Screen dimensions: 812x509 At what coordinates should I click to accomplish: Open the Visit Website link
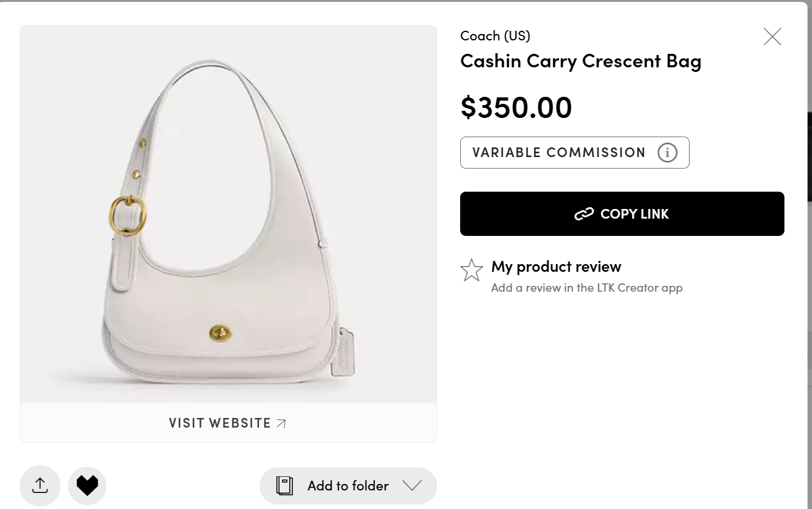click(220, 423)
